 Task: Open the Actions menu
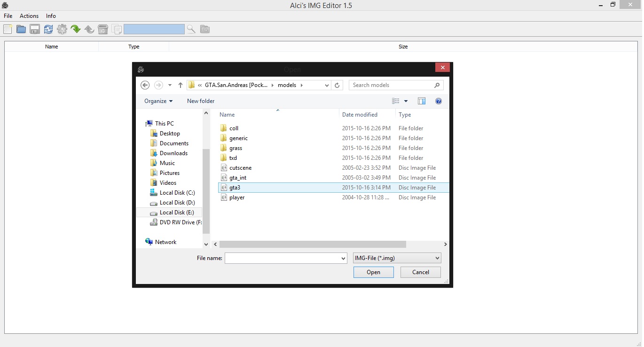point(29,16)
